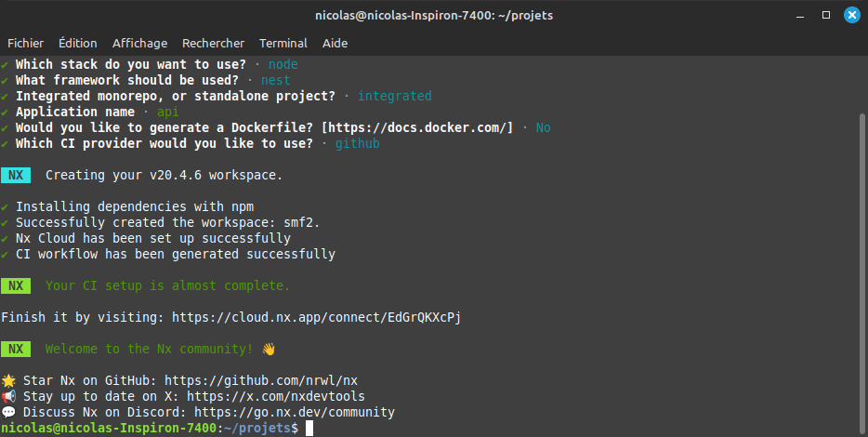Open the cloud.nx.app connect URL
The image size is (868, 437).
(316, 317)
